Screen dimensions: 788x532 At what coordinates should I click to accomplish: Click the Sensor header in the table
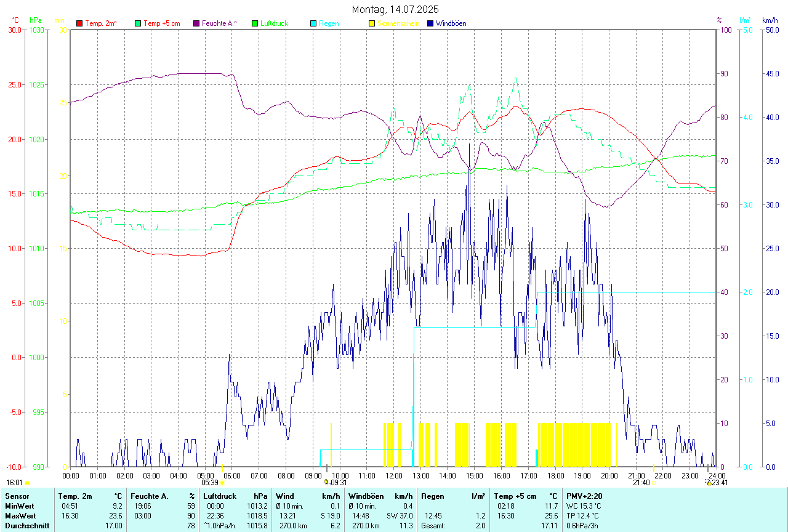click(x=17, y=496)
